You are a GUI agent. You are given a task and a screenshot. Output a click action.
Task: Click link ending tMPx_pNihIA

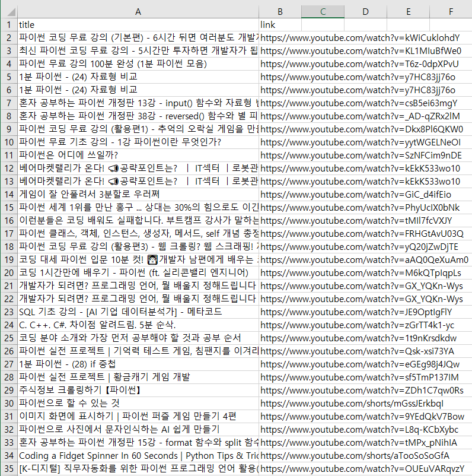coord(359,443)
